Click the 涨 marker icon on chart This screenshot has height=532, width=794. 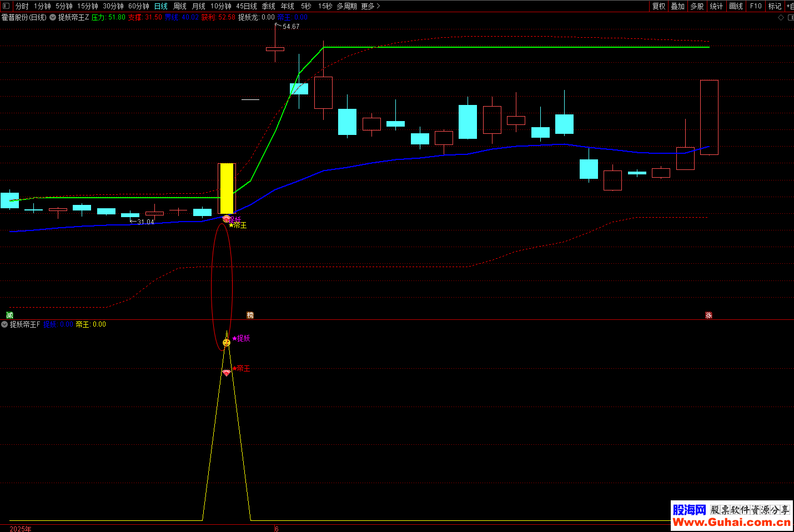pos(708,315)
